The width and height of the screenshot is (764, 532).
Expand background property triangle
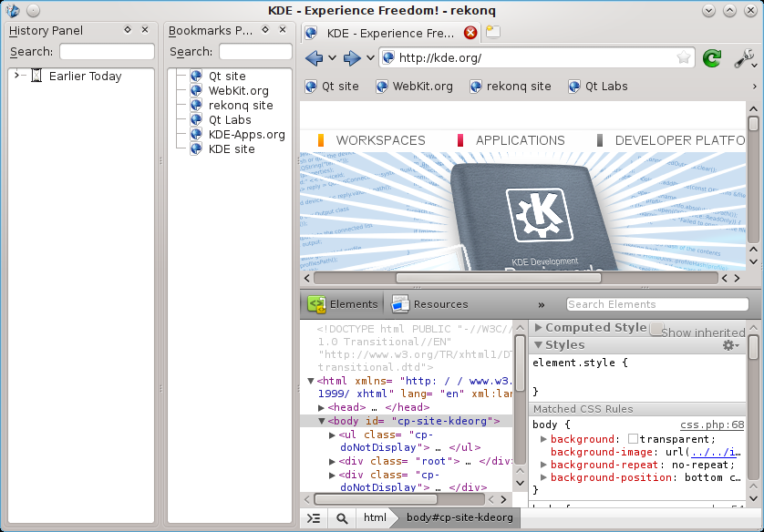coord(543,439)
